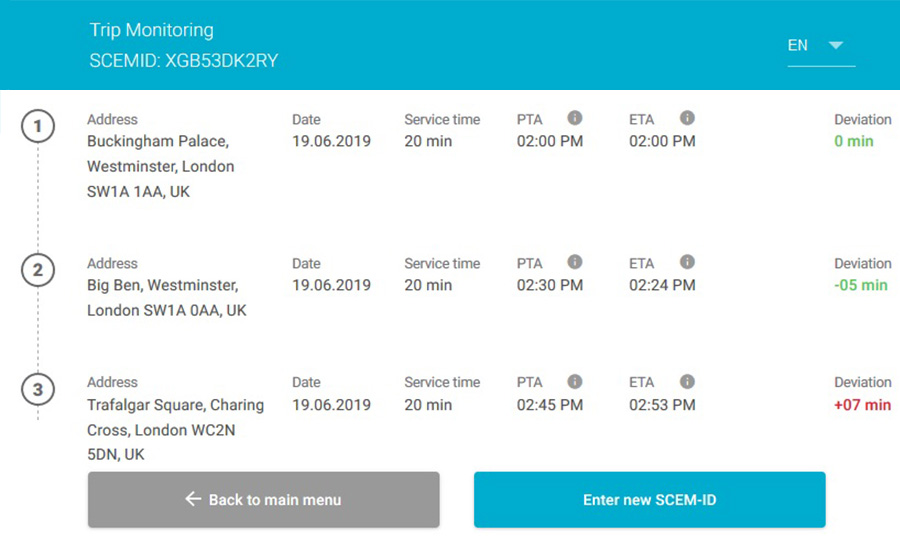Click the Trip Monitoring title
Screen dimensions: 900x538
pos(151,30)
